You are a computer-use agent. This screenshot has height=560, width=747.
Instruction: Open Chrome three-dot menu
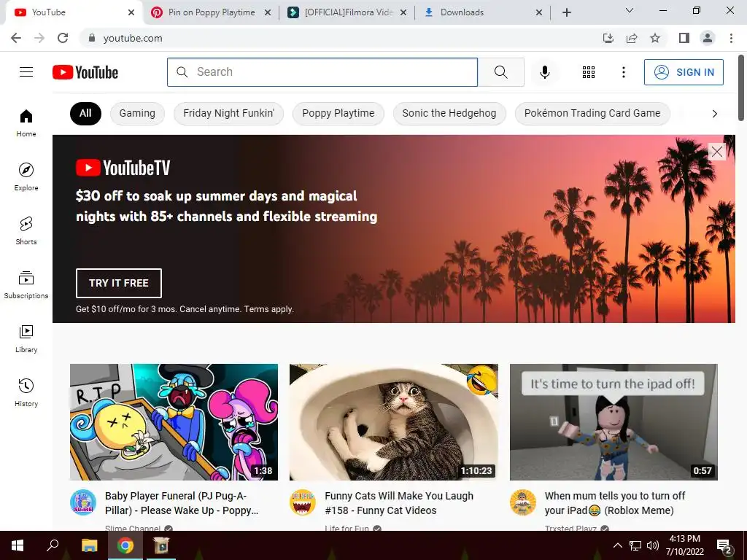point(731,38)
